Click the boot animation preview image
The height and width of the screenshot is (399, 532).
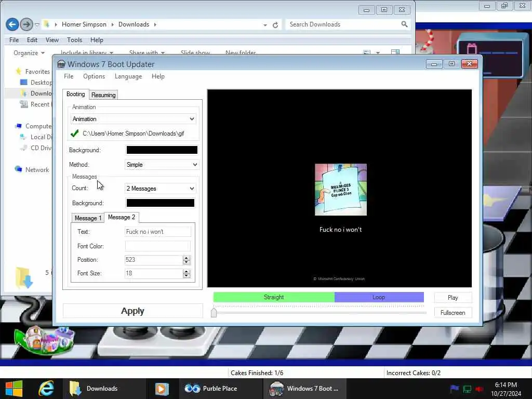(341, 190)
